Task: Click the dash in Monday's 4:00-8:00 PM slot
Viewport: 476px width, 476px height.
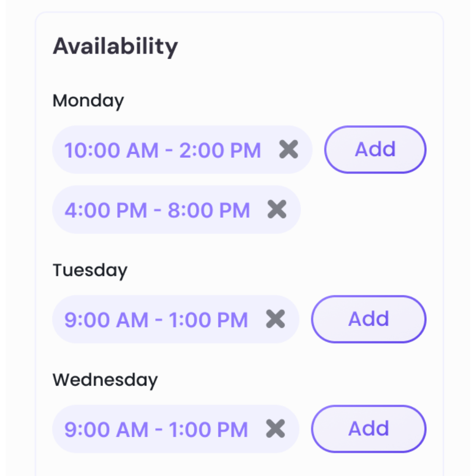Action: 157,211
